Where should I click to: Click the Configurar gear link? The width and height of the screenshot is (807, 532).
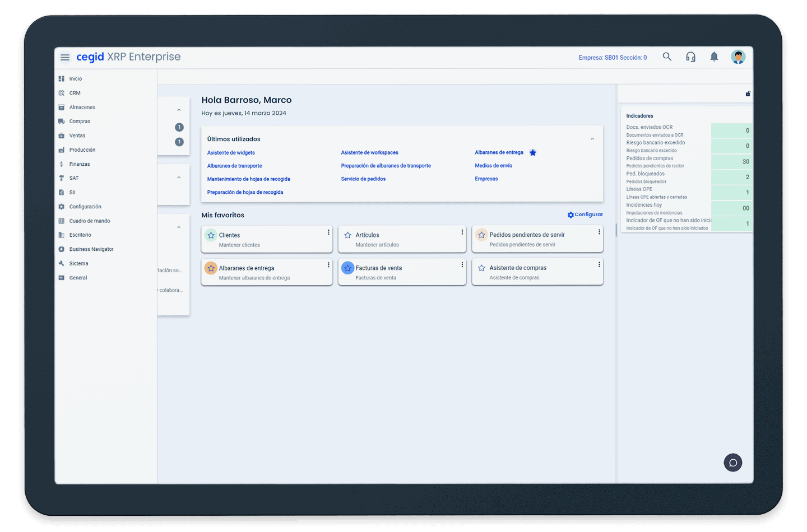coord(585,214)
